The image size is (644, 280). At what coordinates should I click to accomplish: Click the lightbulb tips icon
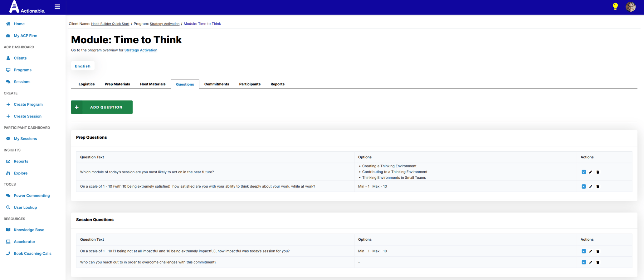[615, 7]
